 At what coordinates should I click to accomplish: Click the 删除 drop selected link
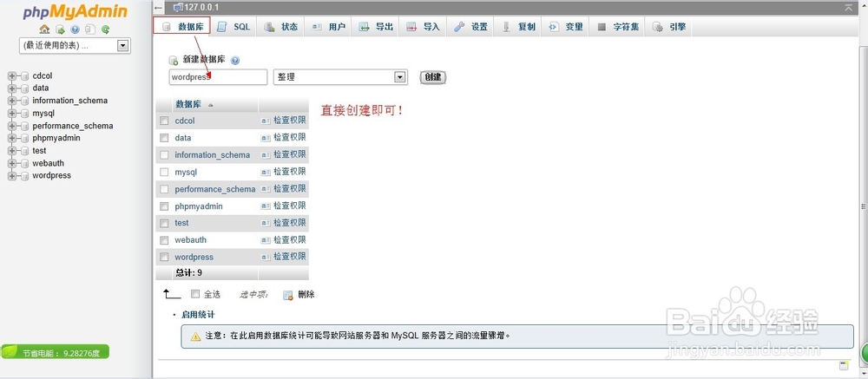[306, 294]
